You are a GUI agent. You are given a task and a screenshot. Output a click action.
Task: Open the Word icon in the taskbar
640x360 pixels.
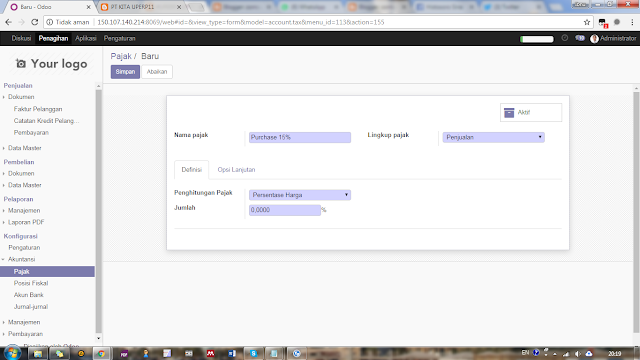(x=231, y=353)
